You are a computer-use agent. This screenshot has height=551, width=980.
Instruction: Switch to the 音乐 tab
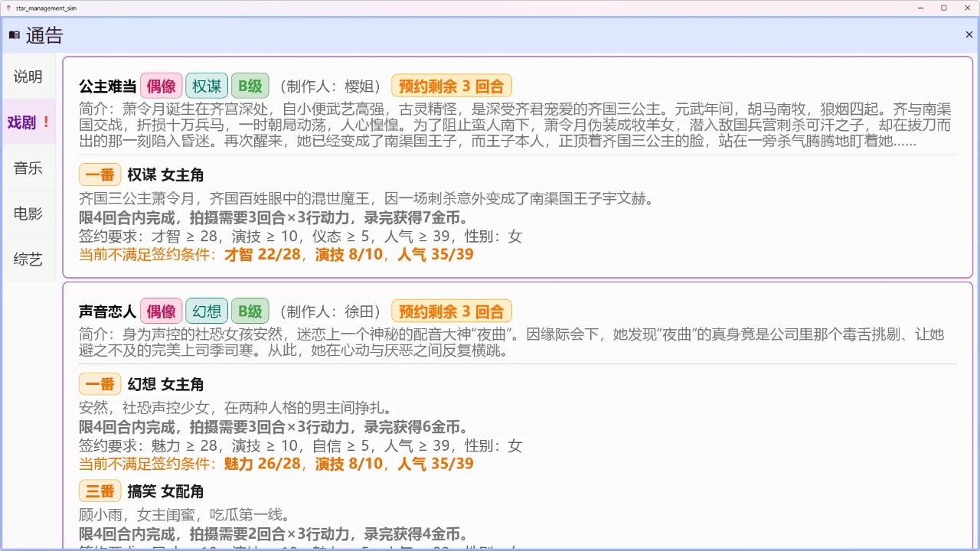point(28,168)
